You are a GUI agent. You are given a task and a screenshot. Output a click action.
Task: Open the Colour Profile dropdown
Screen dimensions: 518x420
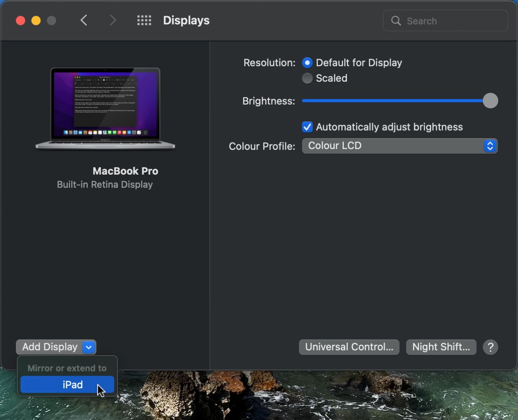(400, 146)
